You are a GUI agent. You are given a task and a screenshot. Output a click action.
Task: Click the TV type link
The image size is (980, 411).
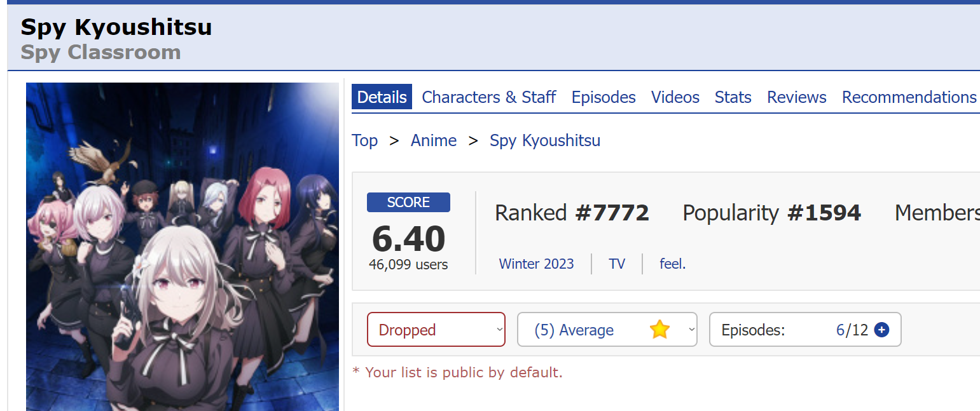click(x=617, y=264)
